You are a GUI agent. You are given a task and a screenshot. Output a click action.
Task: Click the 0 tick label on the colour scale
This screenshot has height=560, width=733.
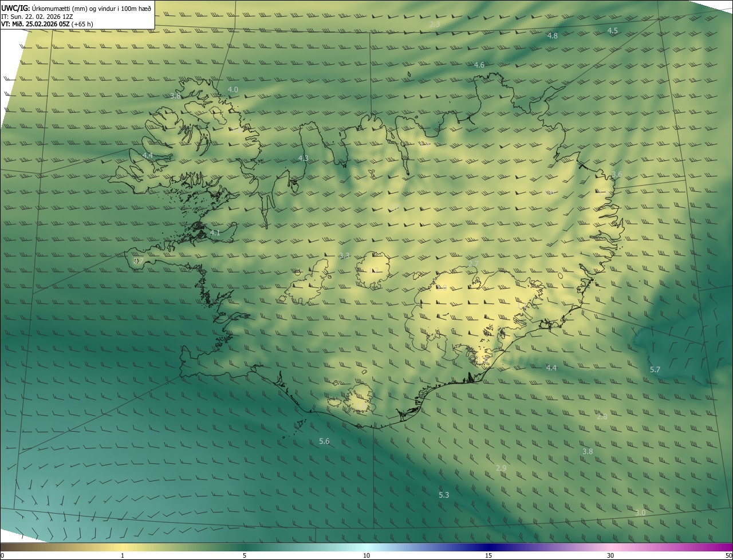point(2,555)
